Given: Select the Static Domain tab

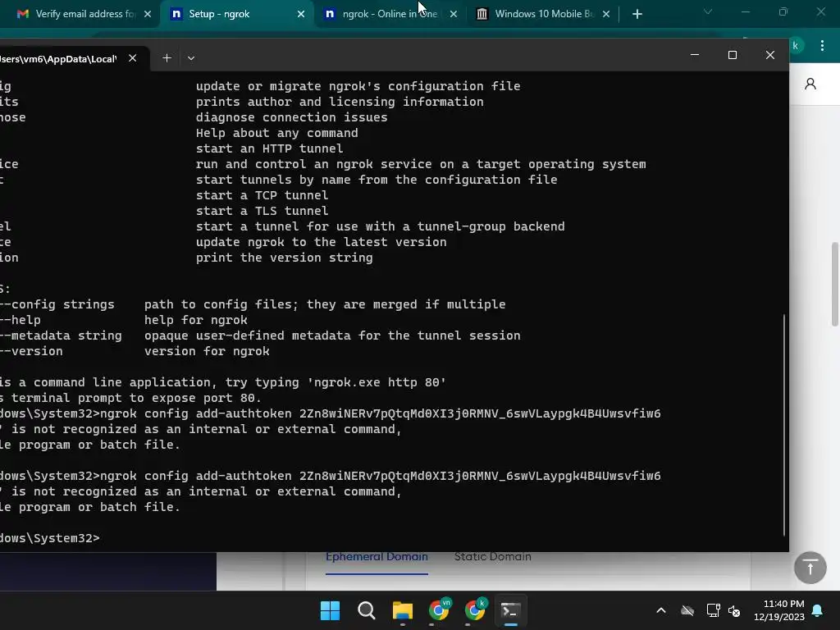Looking at the screenshot, I should [492, 557].
